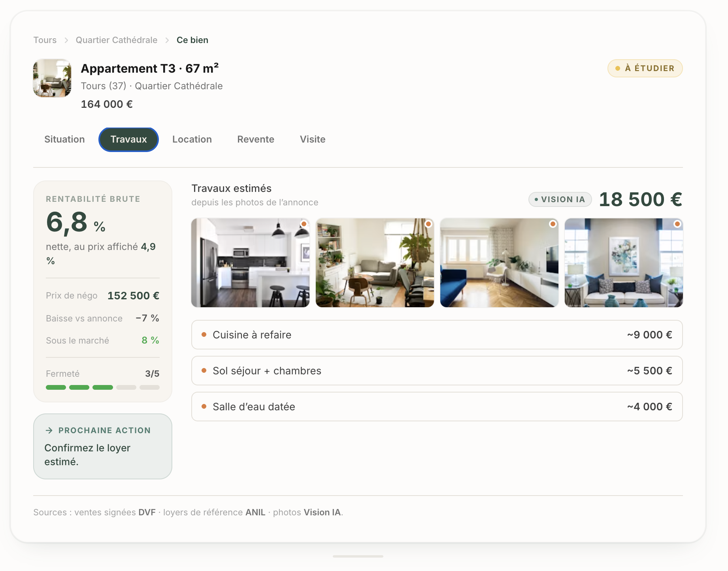Open the Revente tab
This screenshot has width=728, height=571.
(256, 139)
